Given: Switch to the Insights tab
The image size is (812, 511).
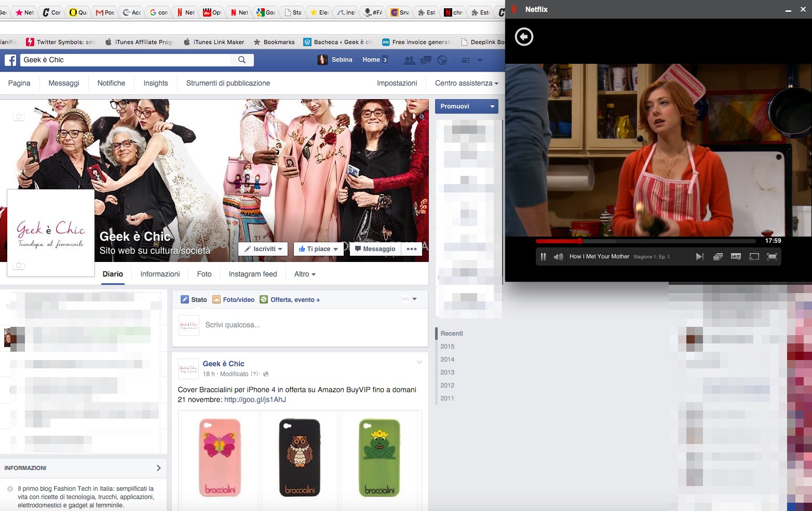Looking at the screenshot, I should point(156,83).
